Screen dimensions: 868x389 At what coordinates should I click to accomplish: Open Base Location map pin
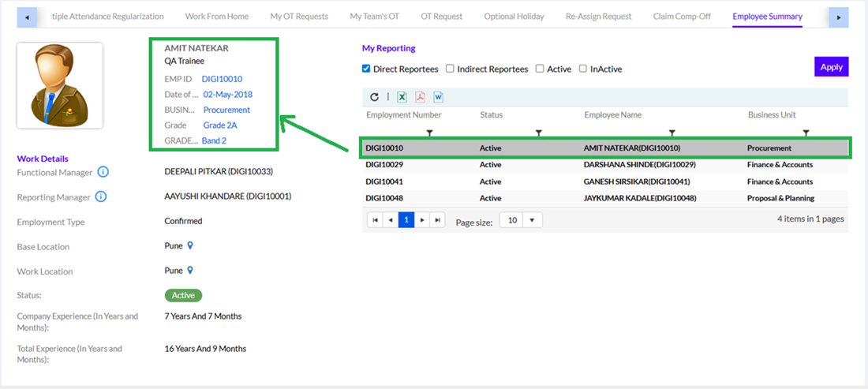click(x=190, y=246)
